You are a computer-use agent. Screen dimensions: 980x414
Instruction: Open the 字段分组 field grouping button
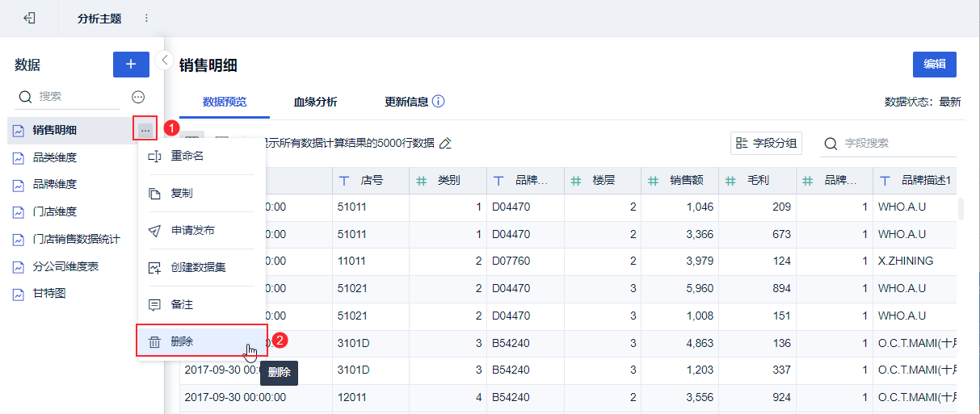[x=766, y=144]
